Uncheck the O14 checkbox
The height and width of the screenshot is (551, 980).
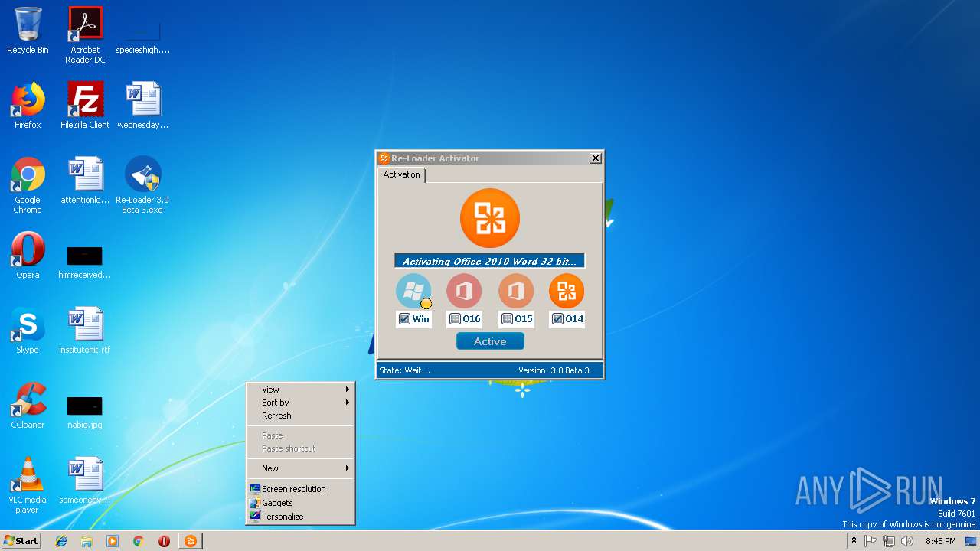(x=557, y=319)
